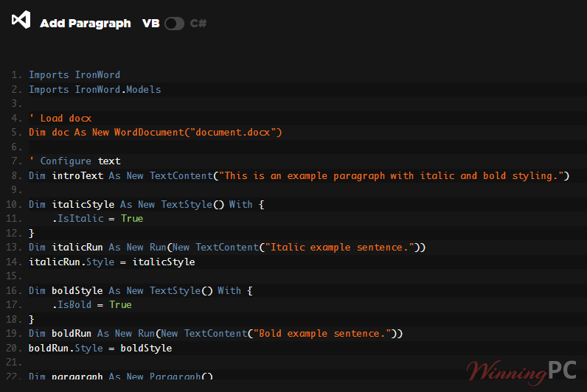Select the VB language label
The height and width of the screenshot is (392, 587).
[x=151, y=24]
